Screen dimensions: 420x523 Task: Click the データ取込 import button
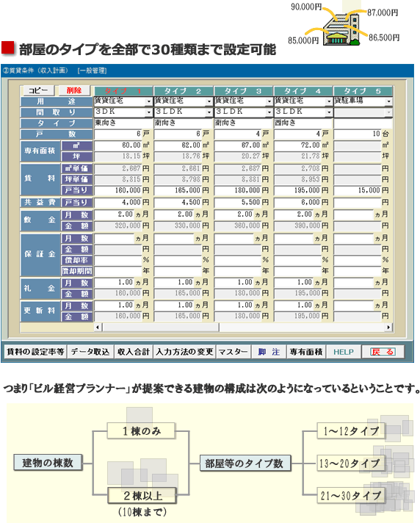click(90, 352)
